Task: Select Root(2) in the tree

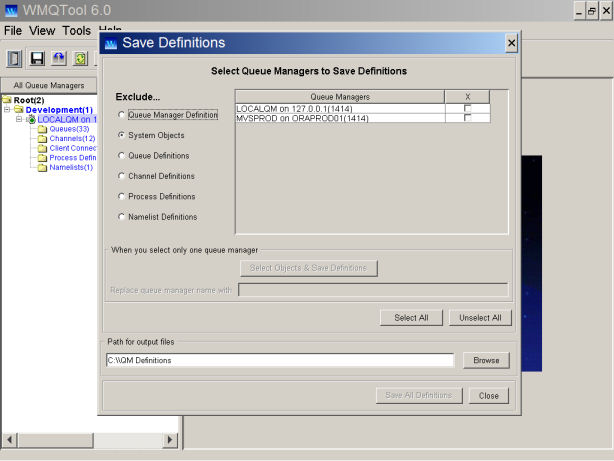Action: [29, 100]
